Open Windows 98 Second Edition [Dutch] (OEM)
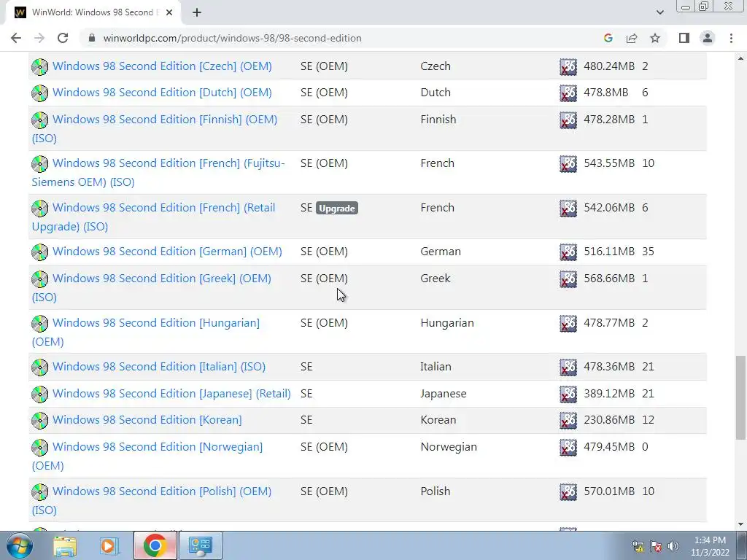The image size is (747, 560). pos(162,93)
